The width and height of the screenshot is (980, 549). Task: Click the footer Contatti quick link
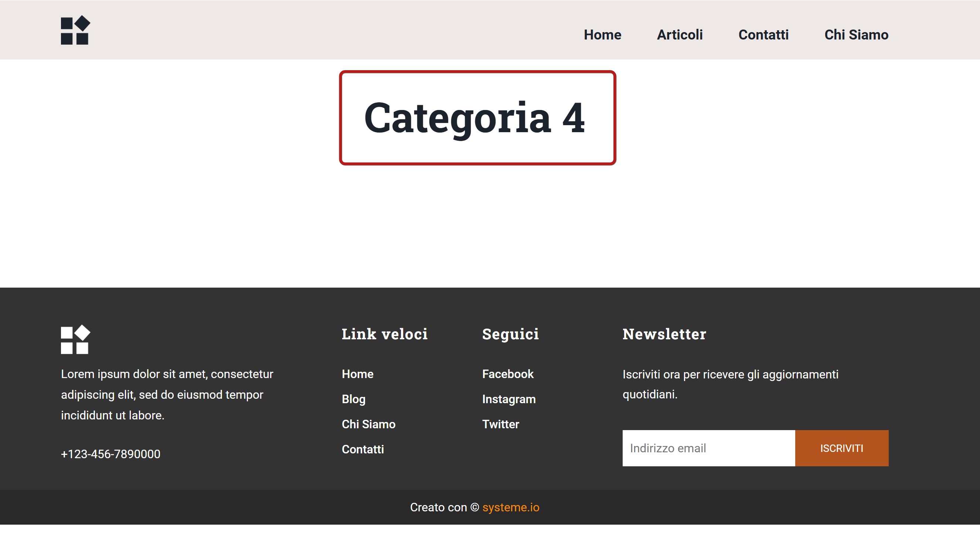click(363, 449)
